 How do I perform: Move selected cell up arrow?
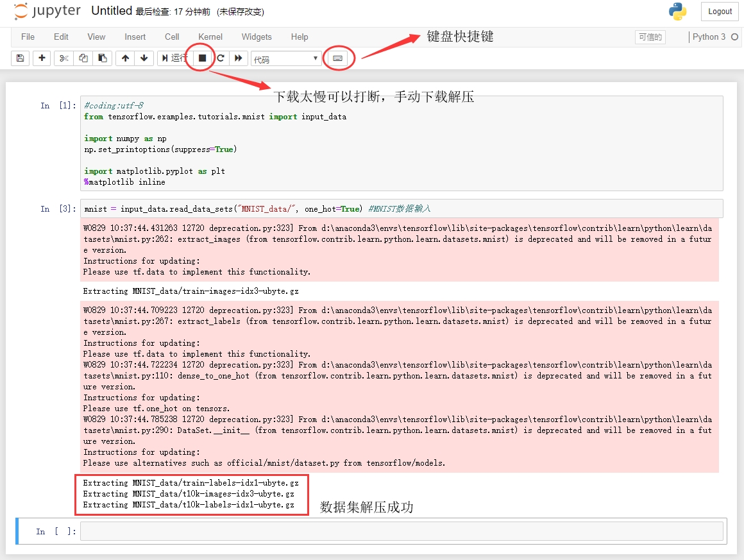[x=125, y=58]
